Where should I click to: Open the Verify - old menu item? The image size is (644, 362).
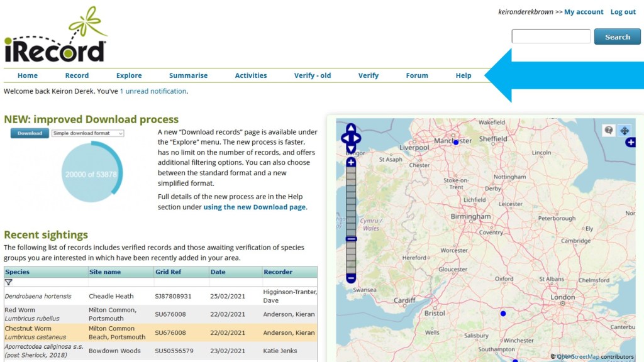[312, 75]
